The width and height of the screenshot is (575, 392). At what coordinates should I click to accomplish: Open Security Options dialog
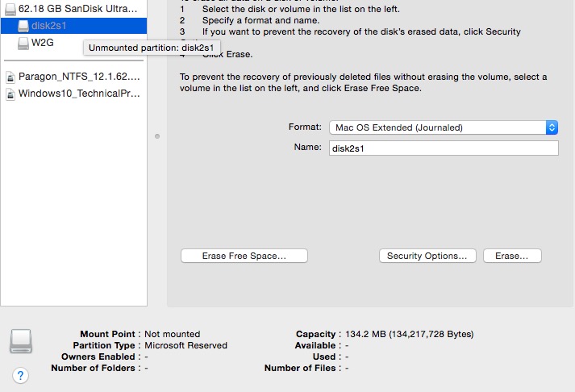point(427,256)
